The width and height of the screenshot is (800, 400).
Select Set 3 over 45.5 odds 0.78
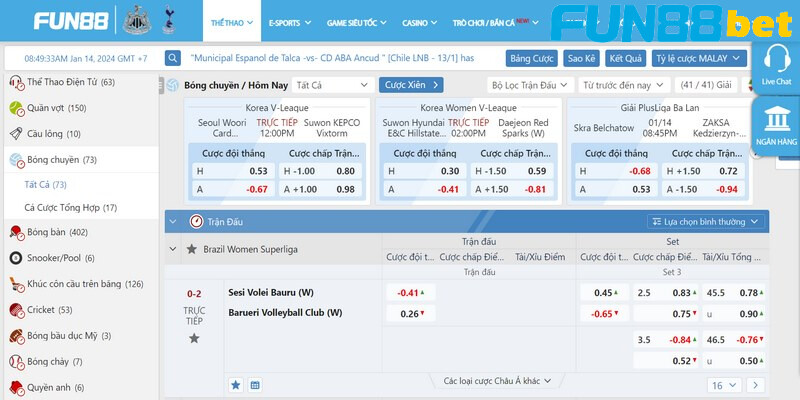[x=734, y=293]
